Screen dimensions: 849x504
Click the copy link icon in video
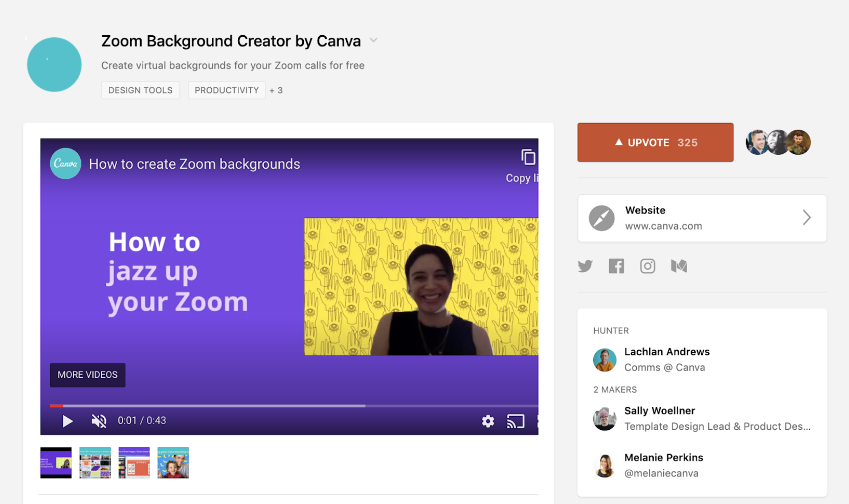pos(528,157)
